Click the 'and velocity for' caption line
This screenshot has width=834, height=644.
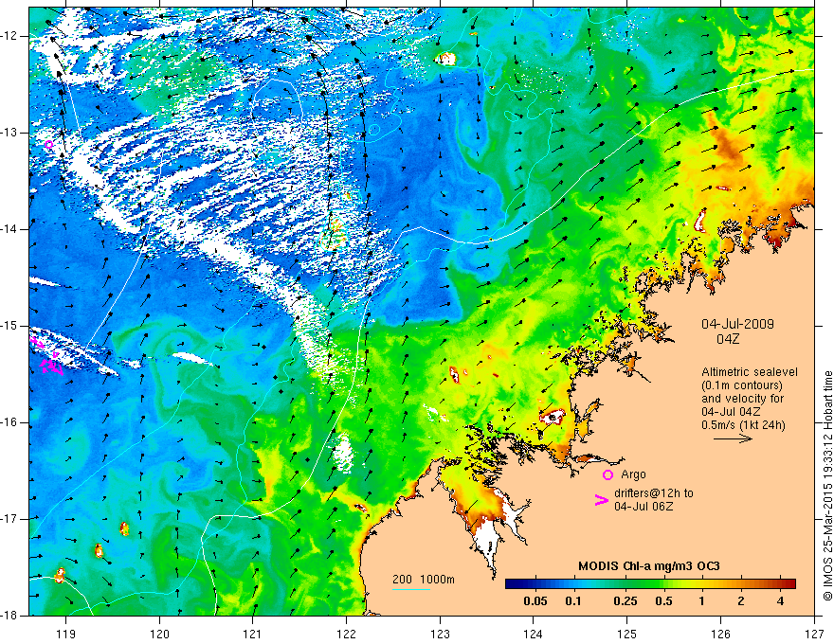[742, 399]
